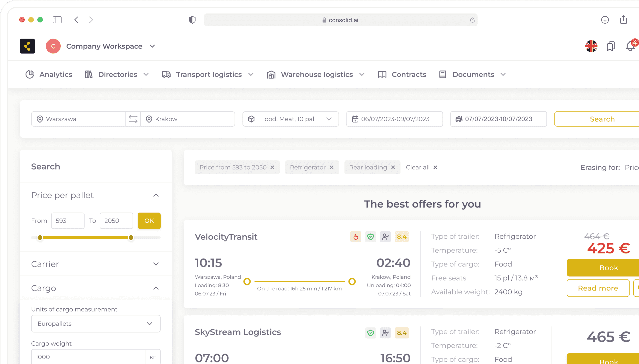
Task: Switch to the Contracts section
Action: coord(409,74)
